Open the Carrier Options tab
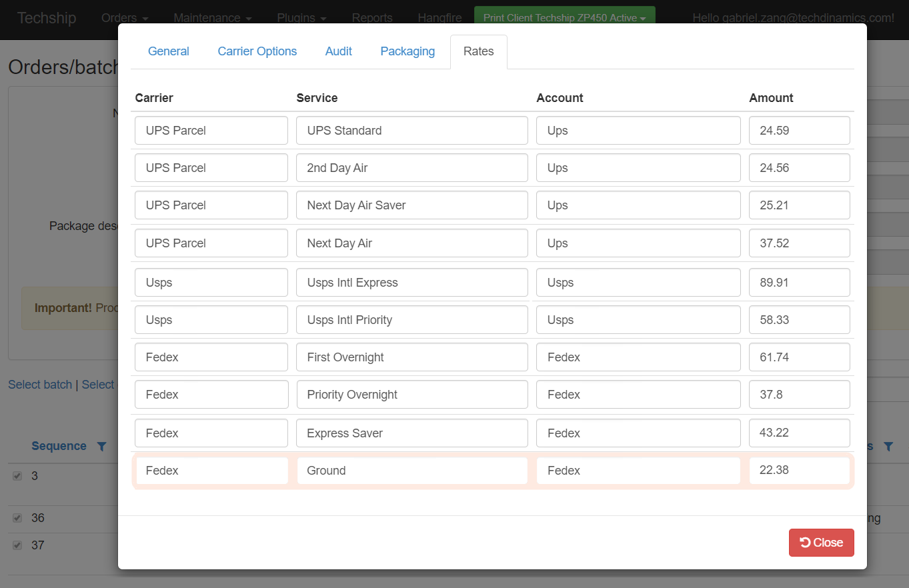 pos(257,51)
